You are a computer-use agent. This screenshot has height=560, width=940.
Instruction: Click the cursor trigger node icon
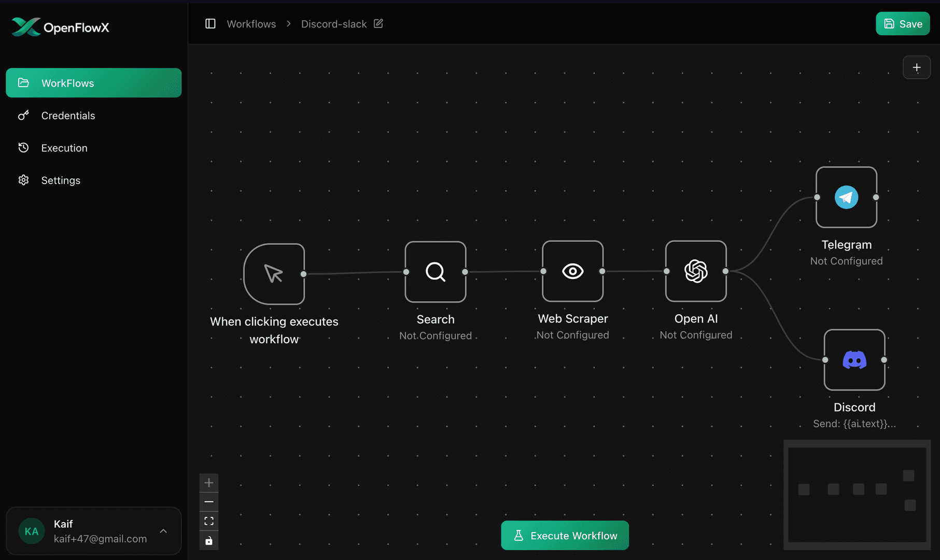(274, 274)
